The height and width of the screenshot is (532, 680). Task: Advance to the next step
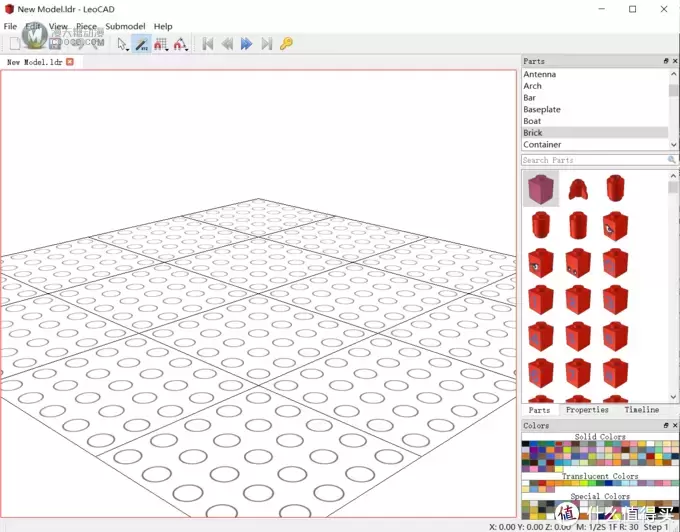point(246,44)
